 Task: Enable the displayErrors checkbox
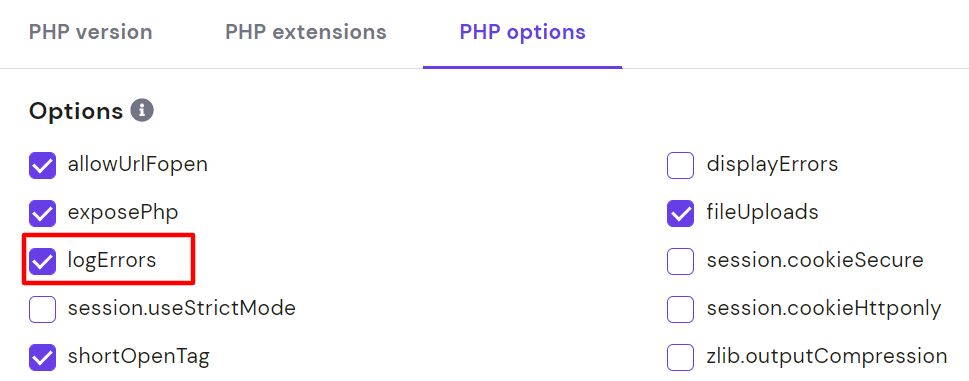(x=680, y=165)
